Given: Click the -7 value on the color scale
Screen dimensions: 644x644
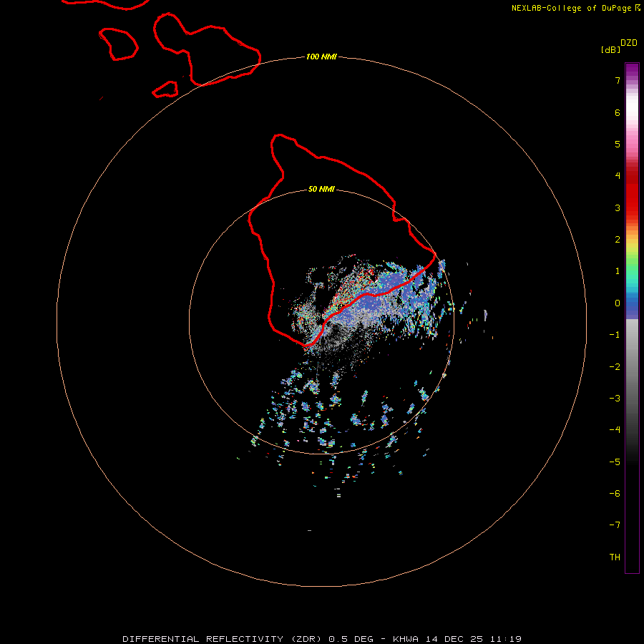Looking at the screenshot, I should pos(615,525).
